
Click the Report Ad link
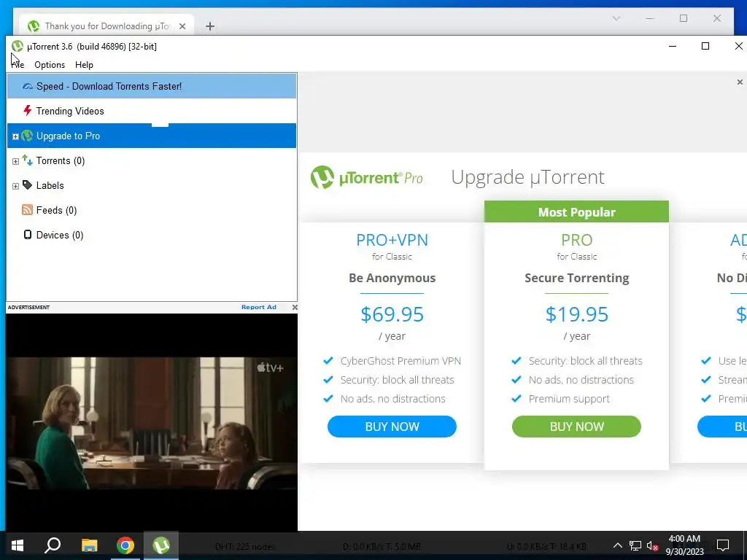259,307
